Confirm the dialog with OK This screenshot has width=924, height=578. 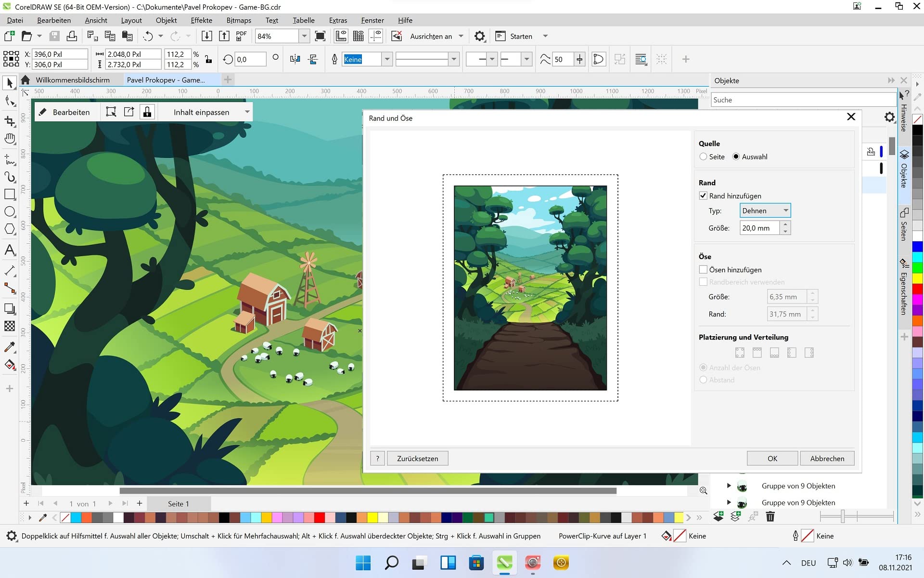[772, 459]
